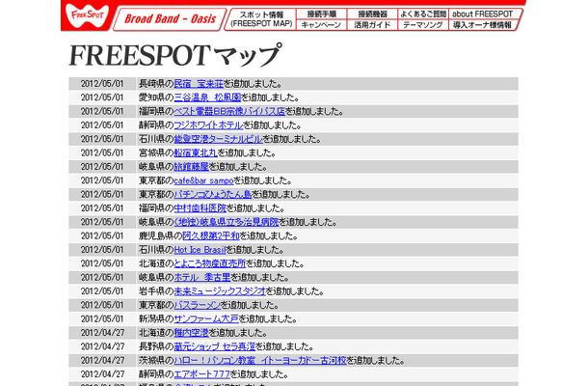Click the Broad Band - Oasis banner

click(170, 19)
